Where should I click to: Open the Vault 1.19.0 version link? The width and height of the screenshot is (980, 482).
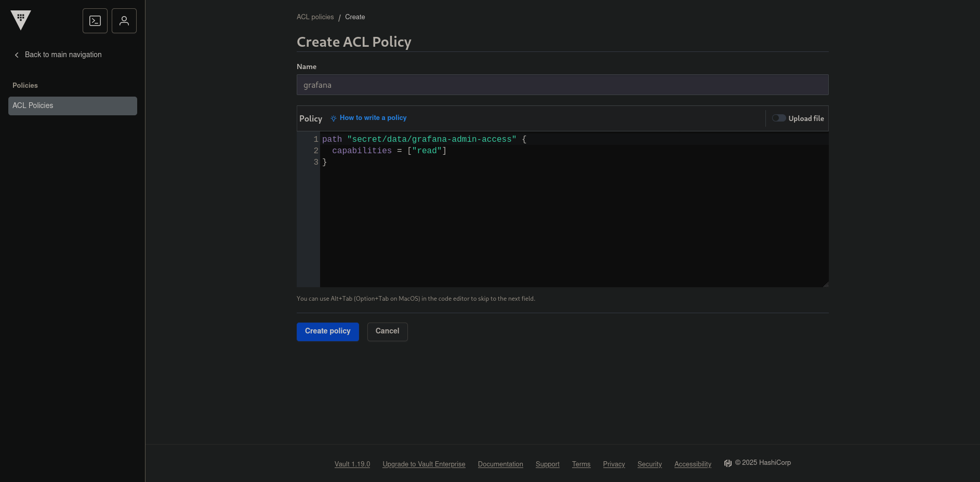(x=352, y=464)
